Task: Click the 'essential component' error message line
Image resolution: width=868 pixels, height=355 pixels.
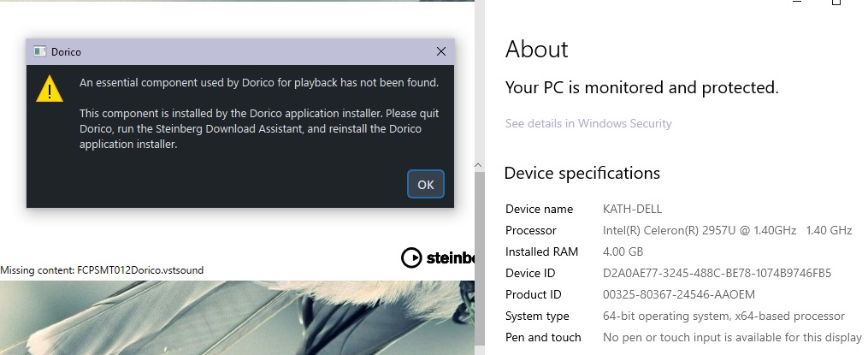Action: pos(259,82)
